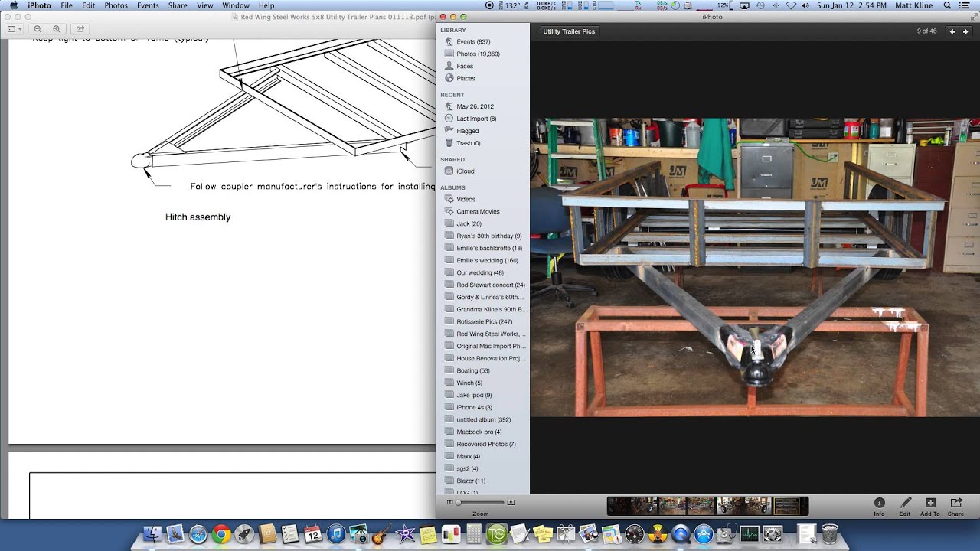Open the Info panel in iPhoto
Screen dimensions: 980x551
[879, 507]
